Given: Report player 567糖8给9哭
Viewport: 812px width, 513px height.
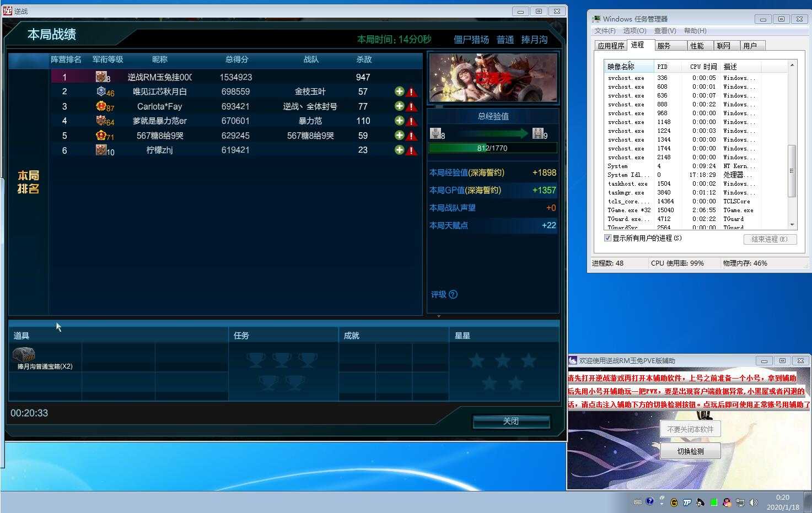Looking at the screenshot, I should click(411, 136).
